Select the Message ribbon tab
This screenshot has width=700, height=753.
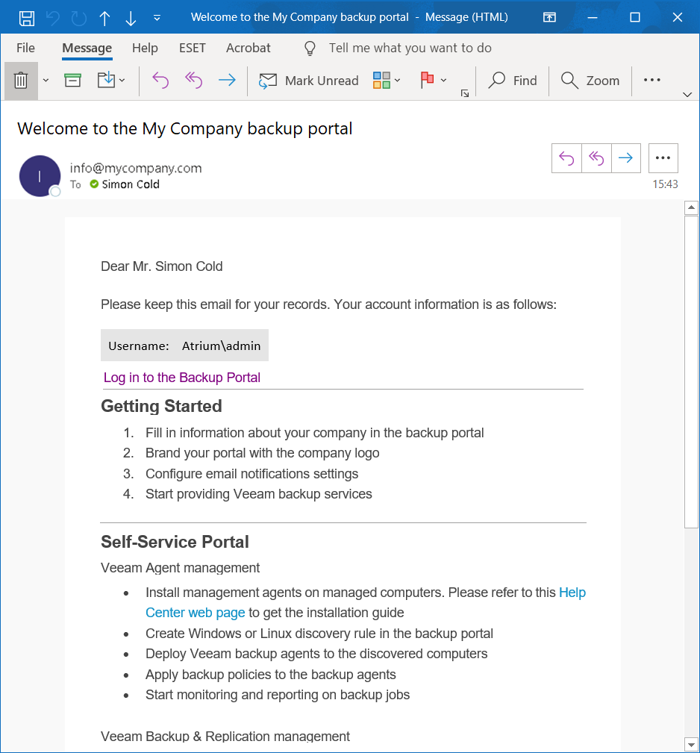pyautogui.click(x=87, y=48)
